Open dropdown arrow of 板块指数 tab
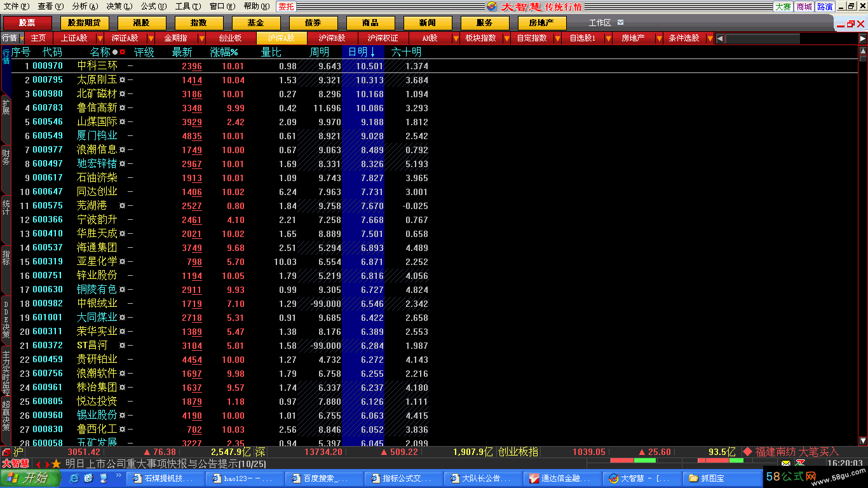 pyautogui.click(x=506, y=38)
